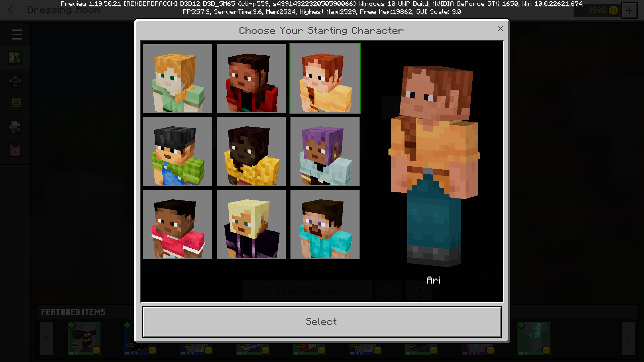Open the red capes icon in sidebar
The image size is (644, 362).
15,150
